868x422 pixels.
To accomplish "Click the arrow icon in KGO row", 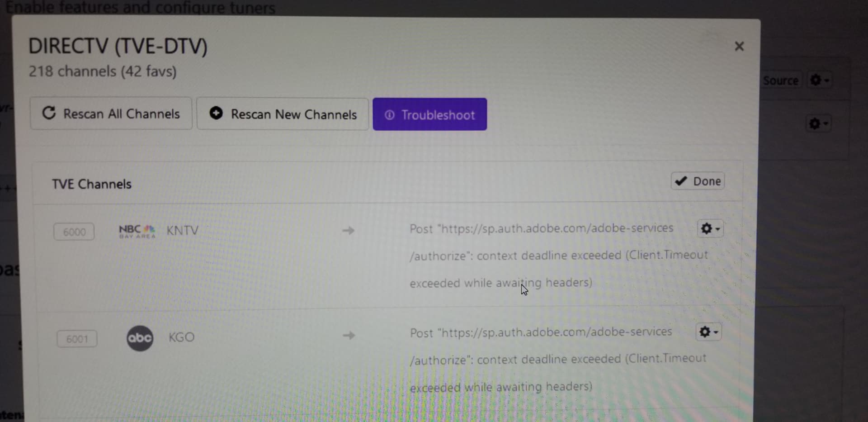I will [349, 335].
